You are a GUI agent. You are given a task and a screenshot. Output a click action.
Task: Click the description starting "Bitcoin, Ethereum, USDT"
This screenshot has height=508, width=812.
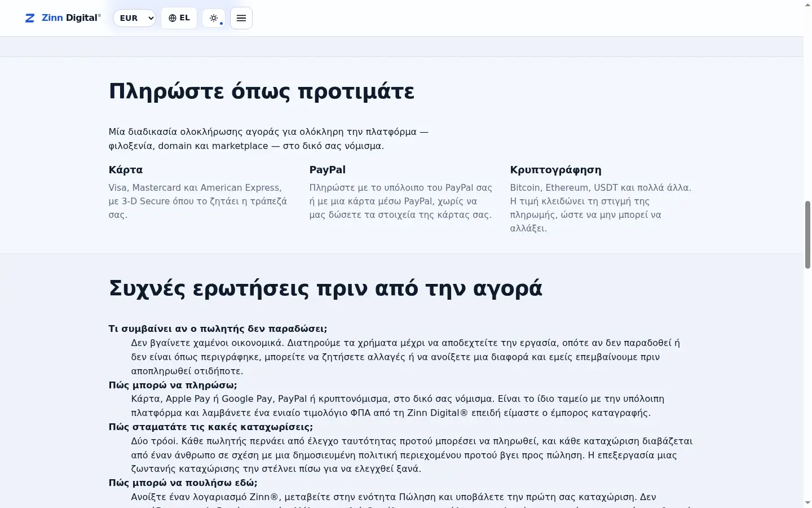click(601, 208)
